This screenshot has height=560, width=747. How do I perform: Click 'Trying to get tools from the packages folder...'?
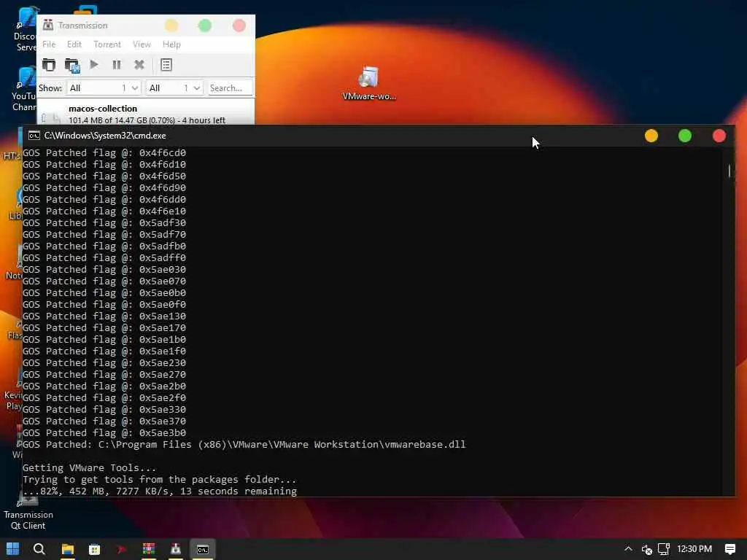click(160, 480)
